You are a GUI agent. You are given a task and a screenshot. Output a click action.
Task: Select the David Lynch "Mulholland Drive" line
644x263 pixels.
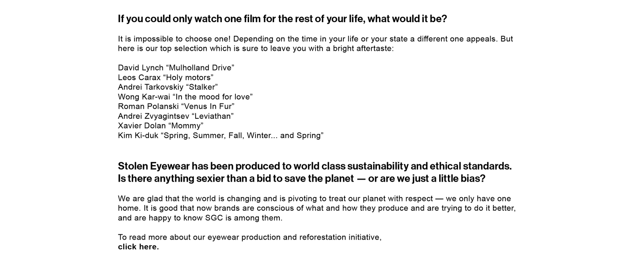point(176,68)
